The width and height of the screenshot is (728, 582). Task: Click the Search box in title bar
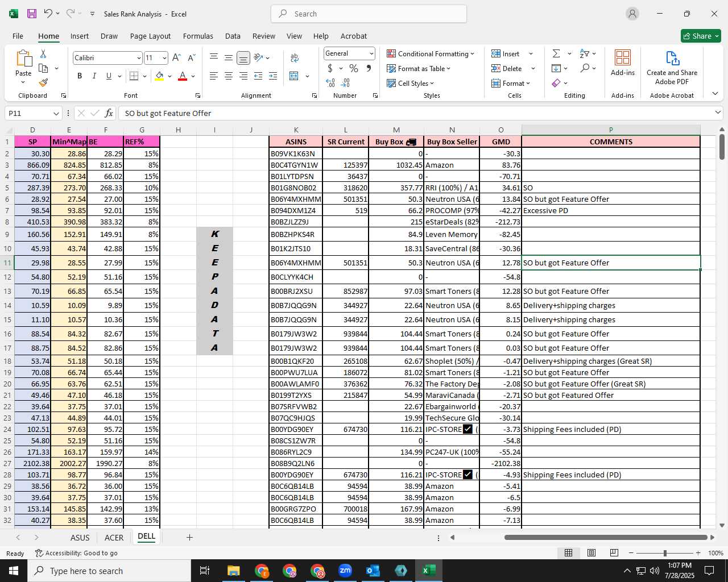[369, 14]
